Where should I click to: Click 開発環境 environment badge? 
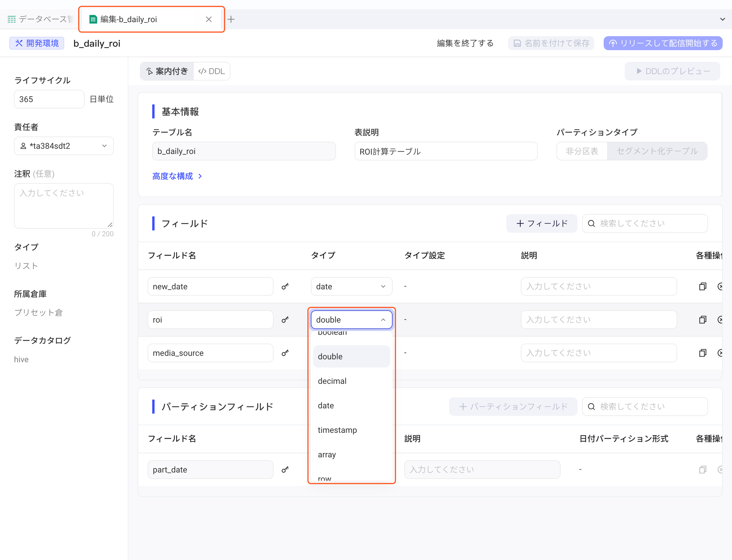37,43
